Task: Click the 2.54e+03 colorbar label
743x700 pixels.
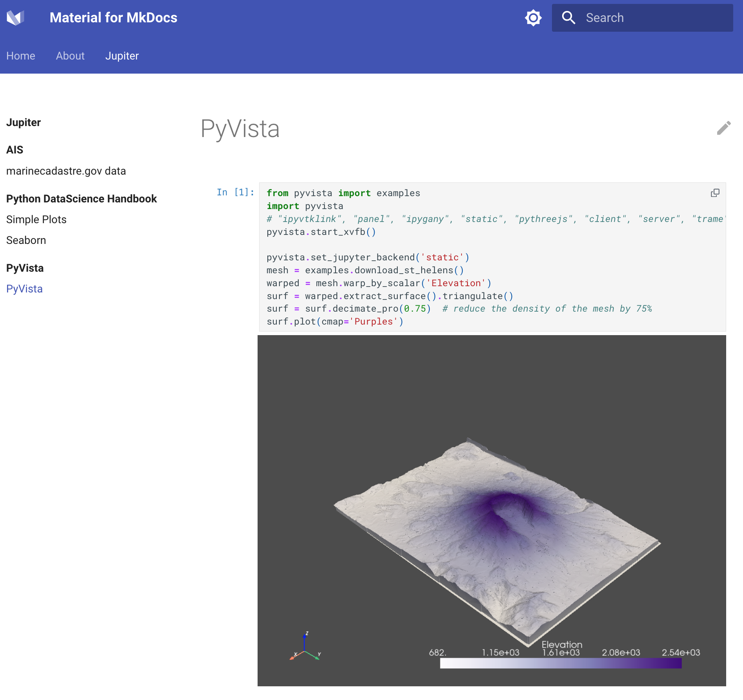Action: (681, 653)
